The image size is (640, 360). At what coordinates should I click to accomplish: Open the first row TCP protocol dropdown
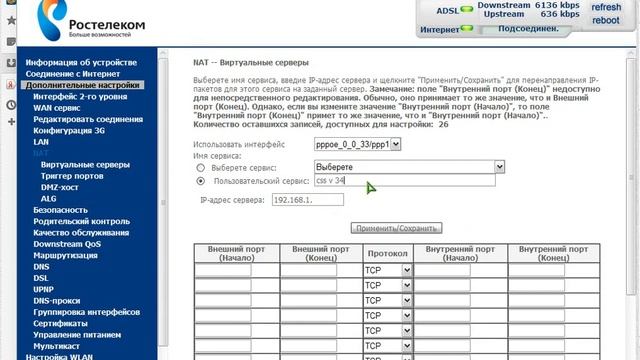(387, 270)
